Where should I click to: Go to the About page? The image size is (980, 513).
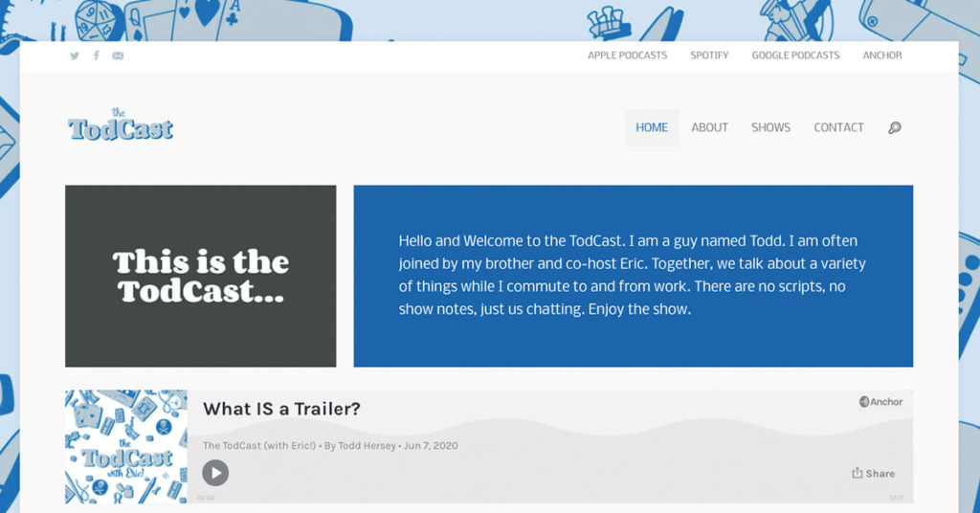(709, 127)
